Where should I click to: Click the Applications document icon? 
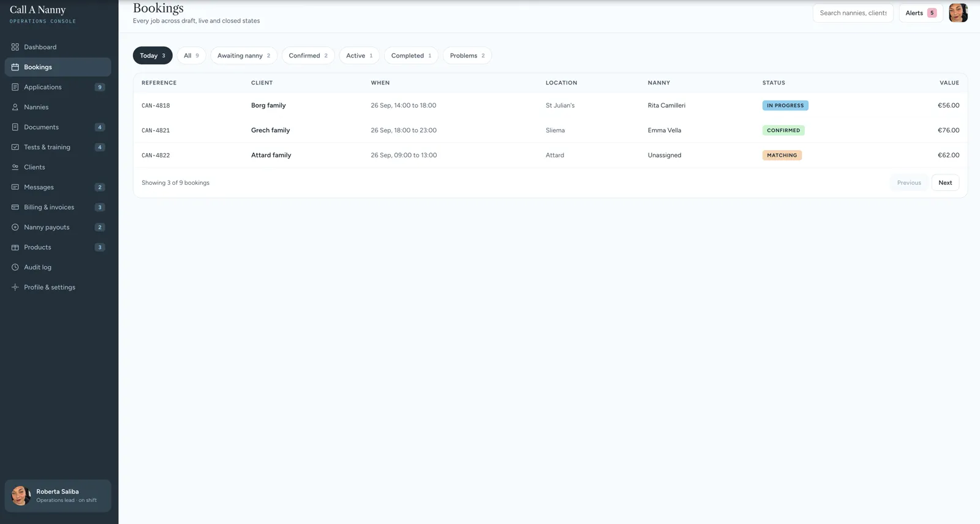(x=15, y=87)
